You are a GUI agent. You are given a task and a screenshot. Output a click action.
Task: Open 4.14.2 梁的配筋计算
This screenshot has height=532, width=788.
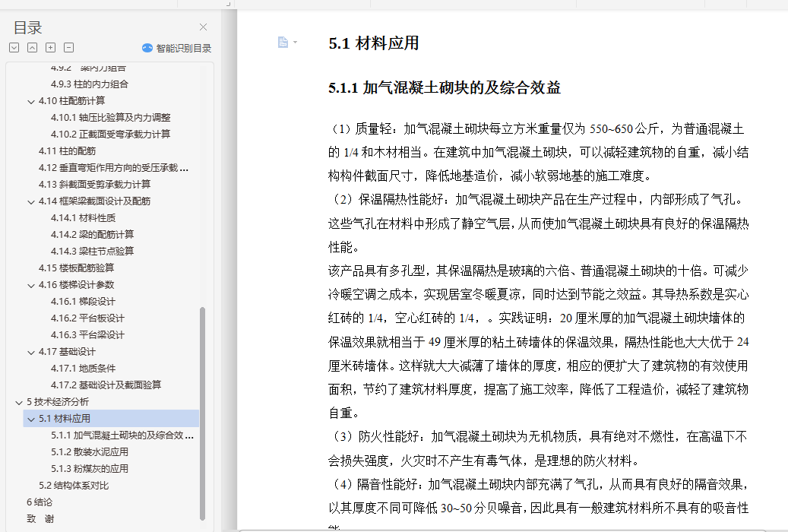pos(93,234)
